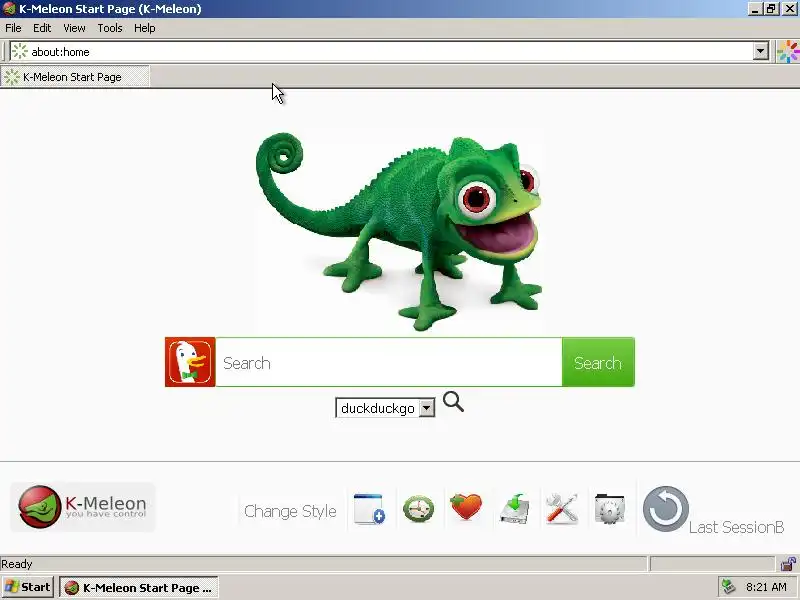
Task: Open the Help menu
Action: [144, 28]
